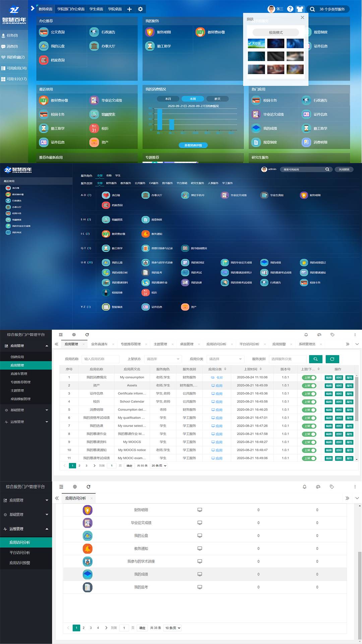Open the 公文查询 app icon

click(44, 32)
